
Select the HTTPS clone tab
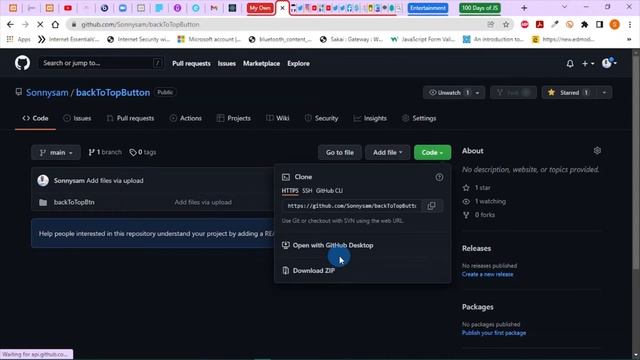pos(290,191)
